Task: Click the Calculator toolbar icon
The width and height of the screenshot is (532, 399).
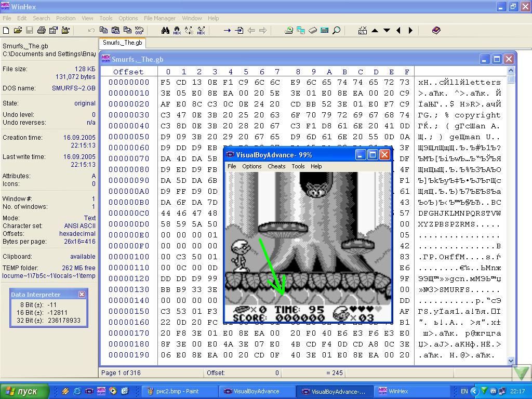Action: (x=324, y=31)
